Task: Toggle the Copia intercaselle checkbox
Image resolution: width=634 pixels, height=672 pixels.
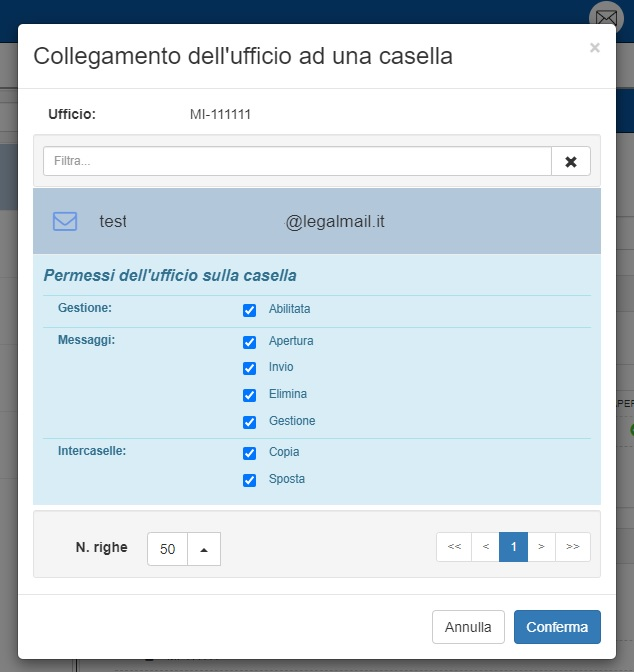Action: click(x=250, y=453)
